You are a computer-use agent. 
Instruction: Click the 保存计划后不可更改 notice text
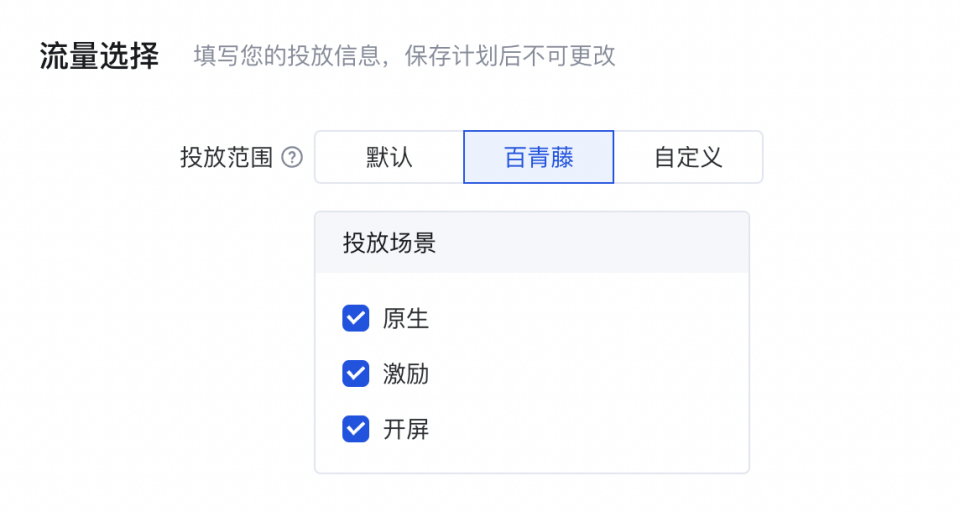(x=509, y=56)
